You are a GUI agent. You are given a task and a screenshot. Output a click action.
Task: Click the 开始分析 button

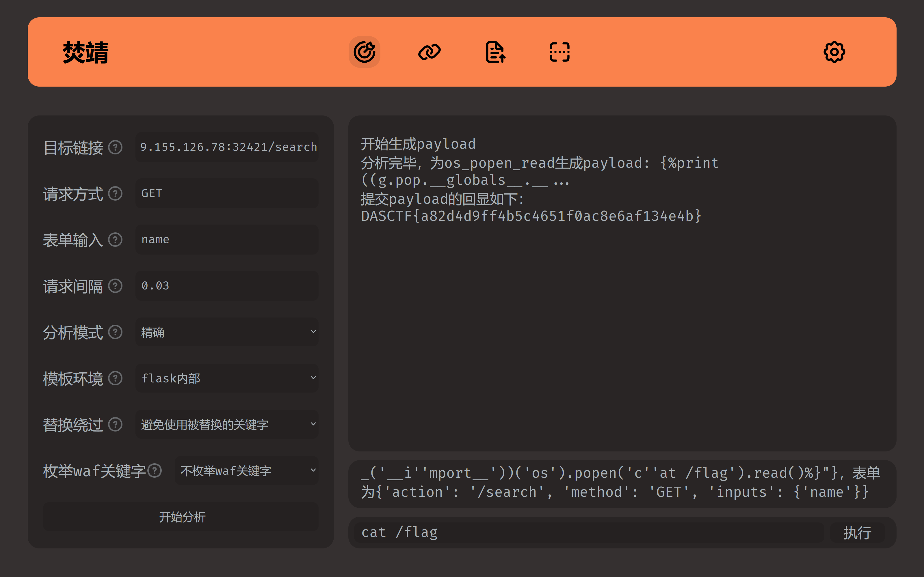click(x=181, y=517)
